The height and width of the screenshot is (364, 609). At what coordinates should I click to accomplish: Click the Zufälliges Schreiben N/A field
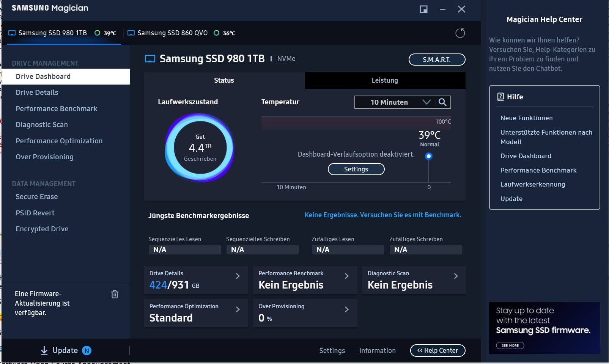coord(425,249)
